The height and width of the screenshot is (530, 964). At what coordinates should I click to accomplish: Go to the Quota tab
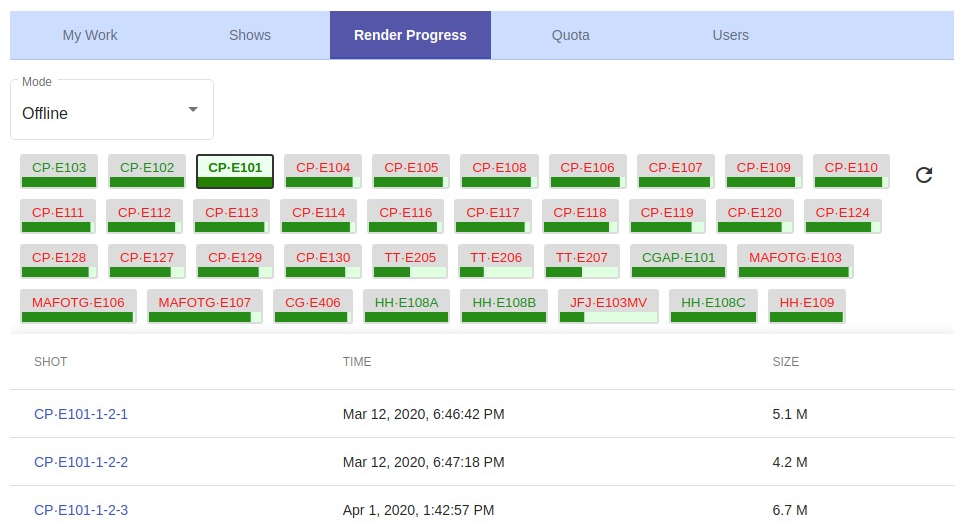(x=571, y=35)
